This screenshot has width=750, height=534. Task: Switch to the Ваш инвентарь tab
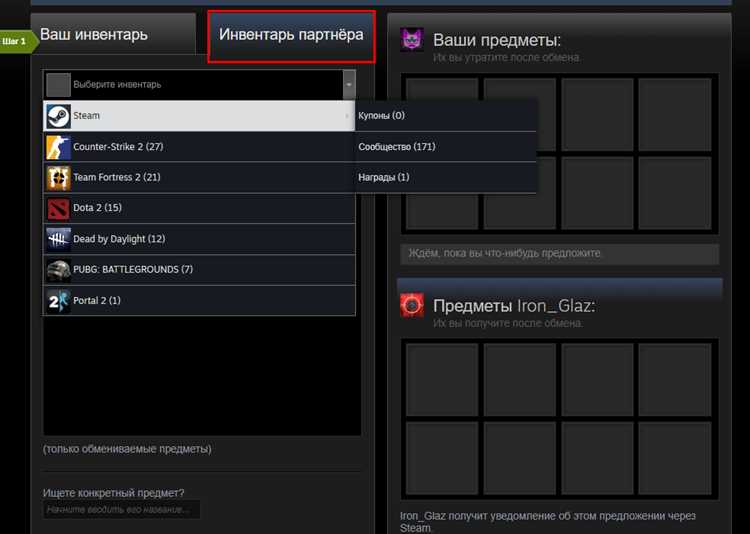113,34
